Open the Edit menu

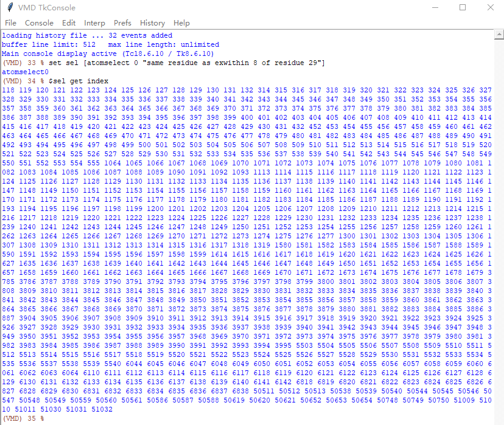[68, 23]
